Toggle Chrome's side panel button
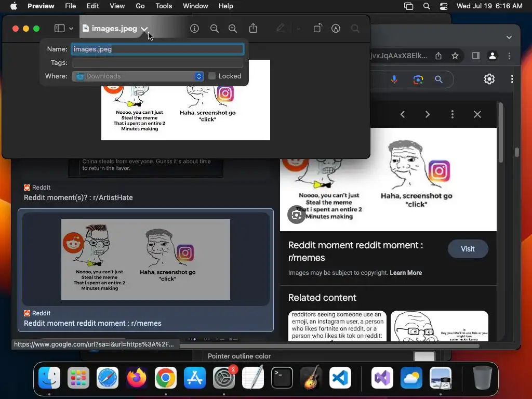Screen dimensions: 532x399 coord(476,56)
